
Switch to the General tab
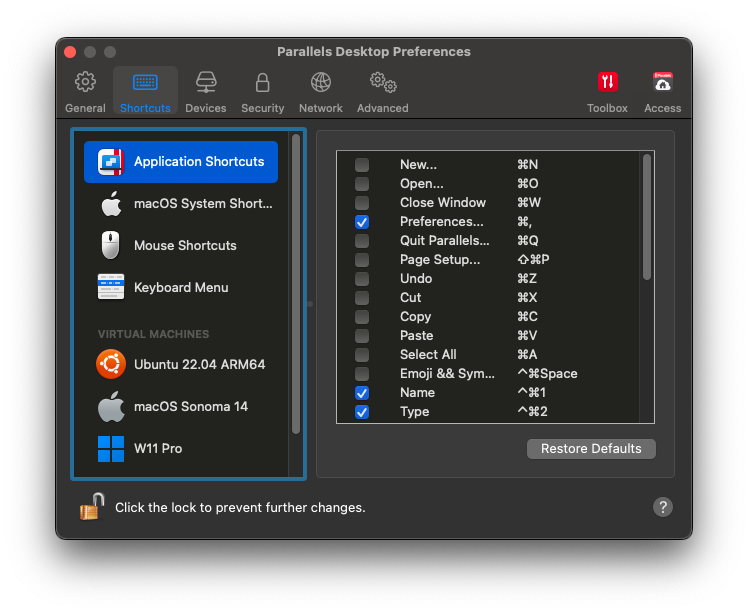(x=85, y=90)
